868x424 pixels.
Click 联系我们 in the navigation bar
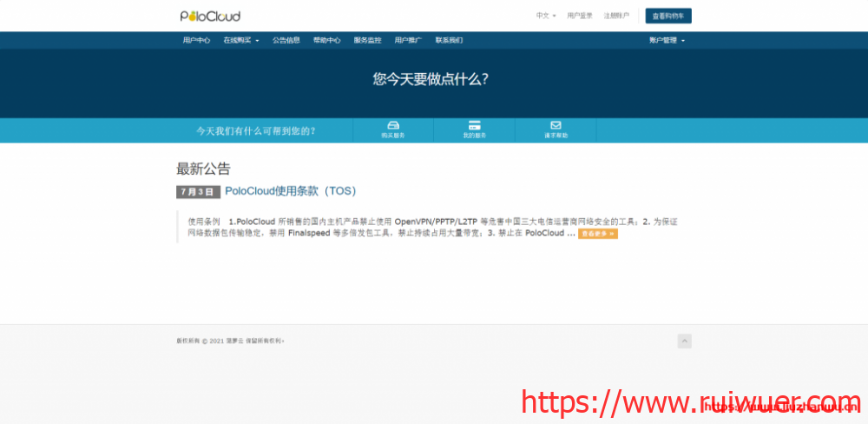[x=449, y=40]
